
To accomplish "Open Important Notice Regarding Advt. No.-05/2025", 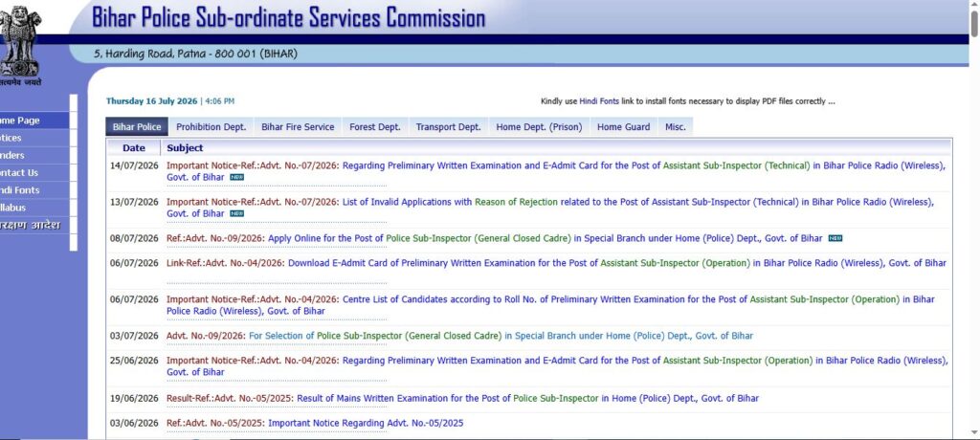I will (315, 423).
